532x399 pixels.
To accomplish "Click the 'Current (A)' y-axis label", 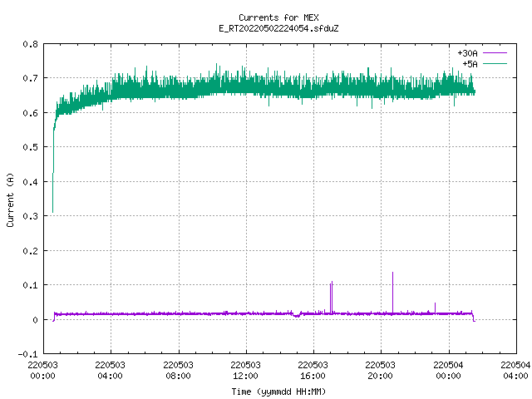I will coord(10,199).
